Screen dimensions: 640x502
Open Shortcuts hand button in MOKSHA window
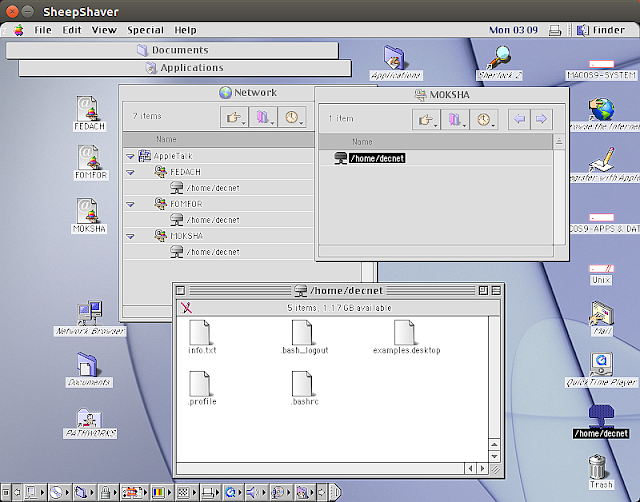[x=426, y=120]
